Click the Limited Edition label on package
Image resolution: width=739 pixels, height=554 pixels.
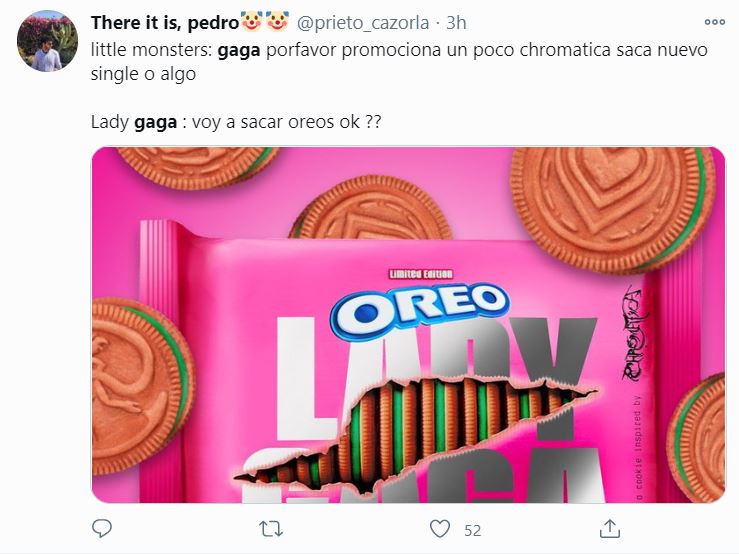coord(421,274)
